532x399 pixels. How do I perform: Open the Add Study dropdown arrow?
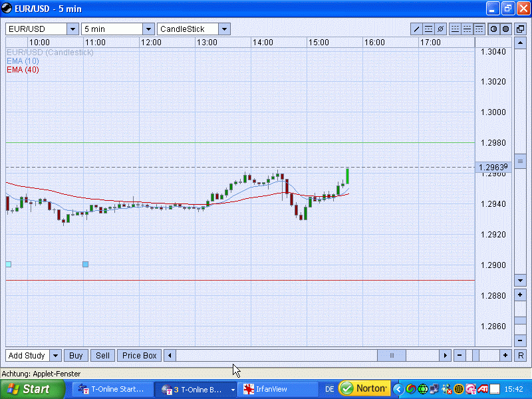[55, 356]
